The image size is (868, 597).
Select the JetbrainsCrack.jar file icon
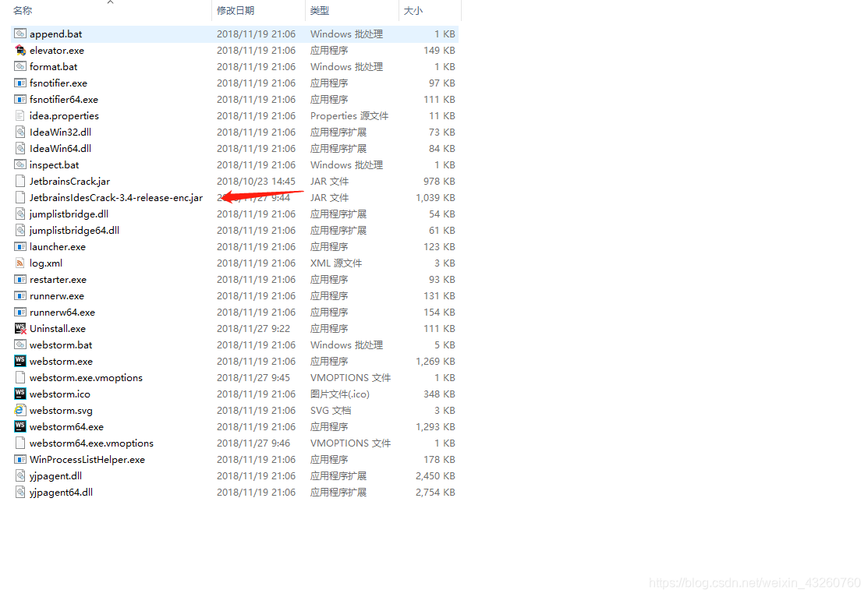click(20, 182)
